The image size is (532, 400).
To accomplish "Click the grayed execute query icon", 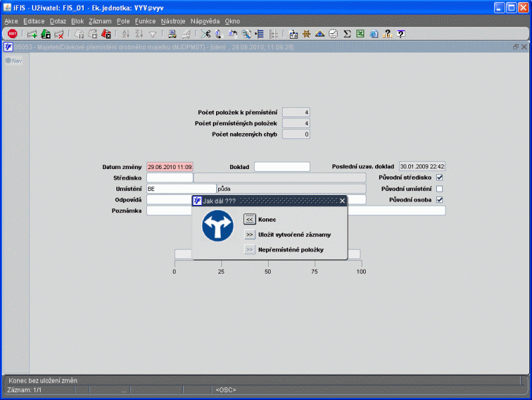I will click(92, 34).
